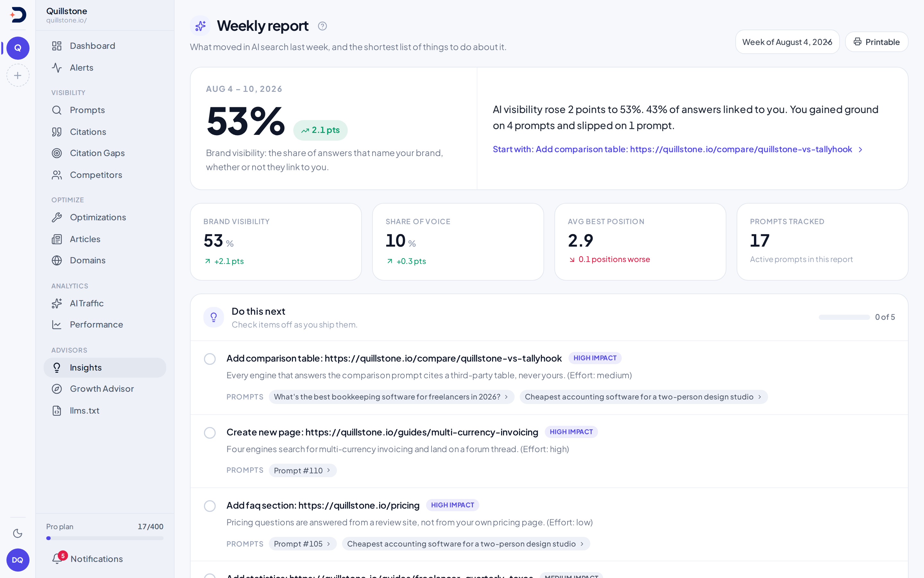Click the AUG 4 – 10, 2026 date label

click(244, 89)
